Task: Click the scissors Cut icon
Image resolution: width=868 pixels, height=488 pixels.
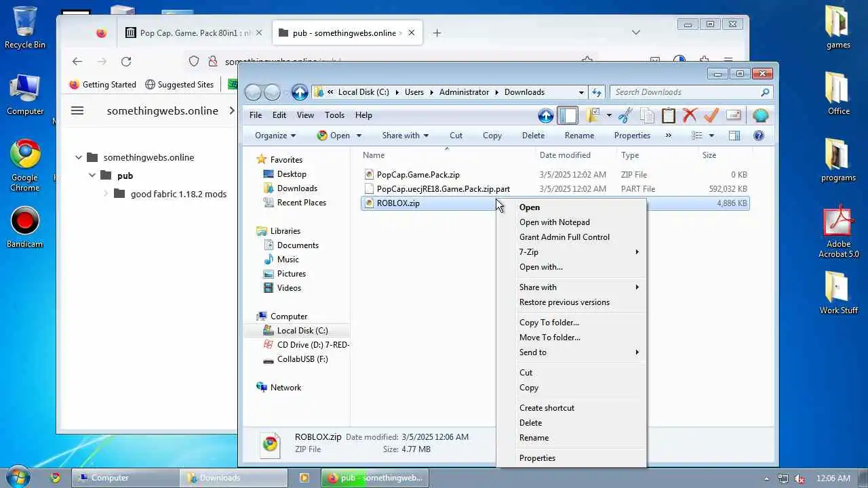Action: [625, 115]
